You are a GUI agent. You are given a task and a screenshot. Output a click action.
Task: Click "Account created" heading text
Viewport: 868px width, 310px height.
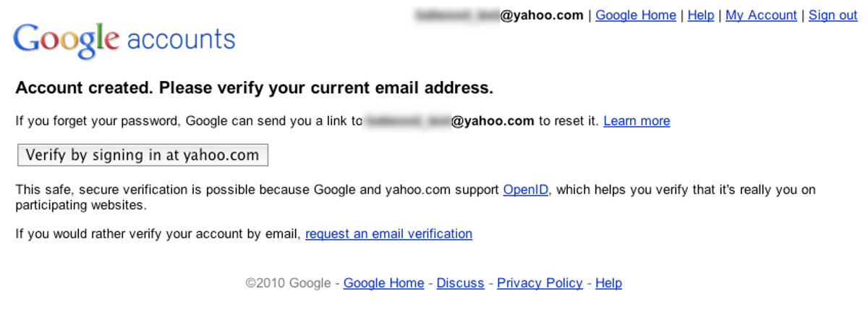pos(254,88)
